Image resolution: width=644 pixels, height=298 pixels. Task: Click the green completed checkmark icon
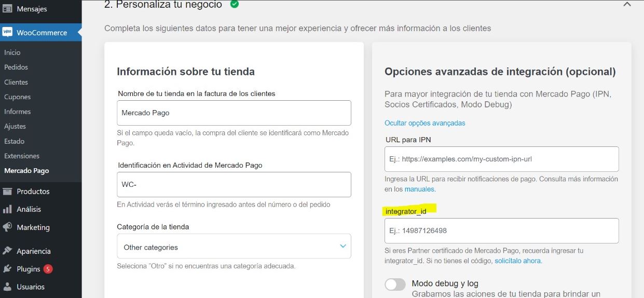coord(235,4)
